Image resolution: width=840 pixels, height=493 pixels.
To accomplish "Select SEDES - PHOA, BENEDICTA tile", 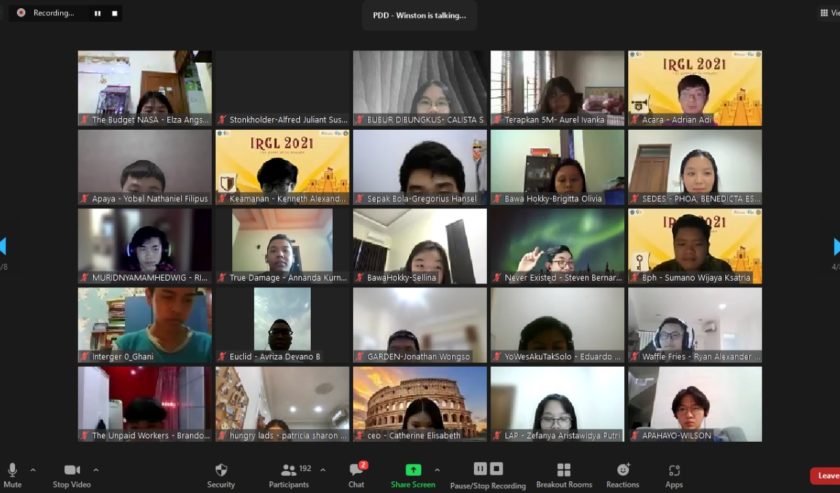I will click(x=695, y=167).
